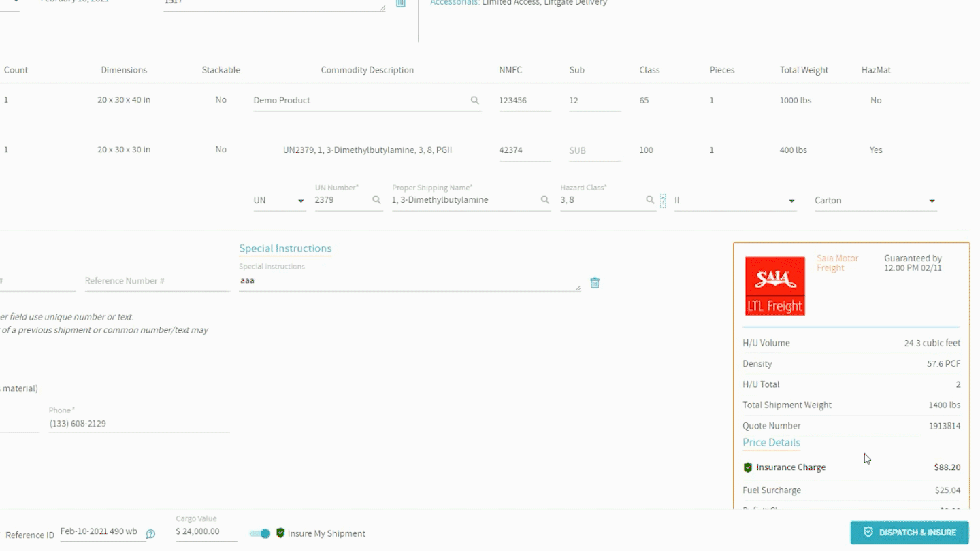Click the Special Instructions heading
The image size is (980, 551).
tap(285, 248)
